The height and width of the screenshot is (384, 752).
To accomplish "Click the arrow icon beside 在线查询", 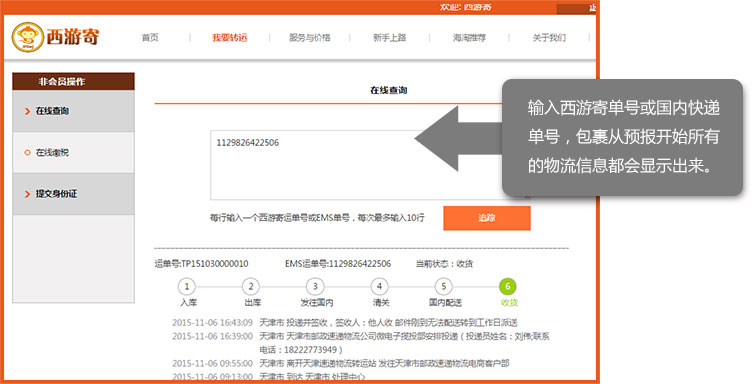I will click(x=27, y=111).
